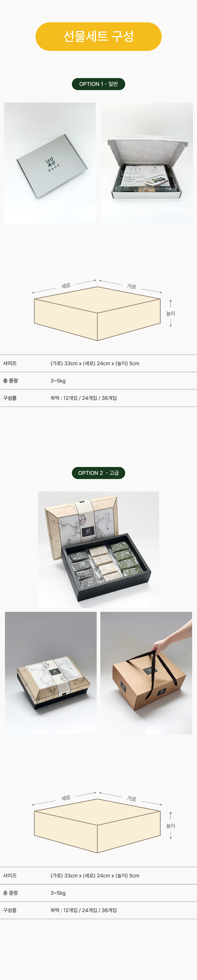Select the OPTION 2 - 고급 badge
Viewport: 197px width, 980px height.
click(98, 473)
